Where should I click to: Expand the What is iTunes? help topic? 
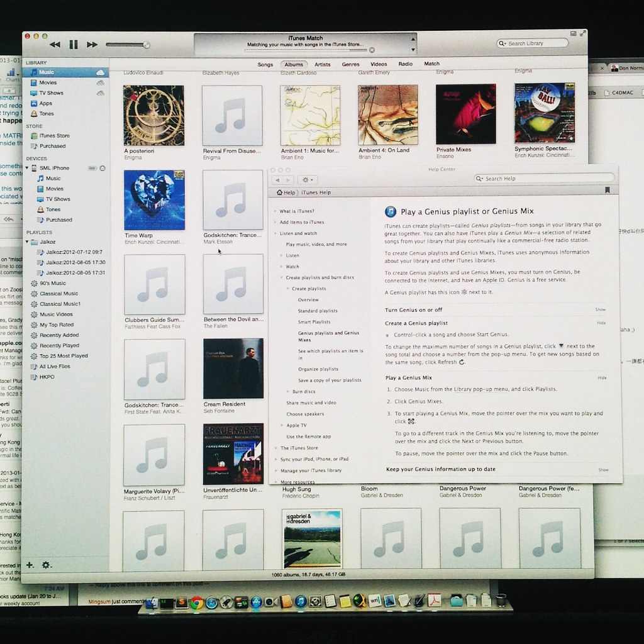[x=275, y=211]
